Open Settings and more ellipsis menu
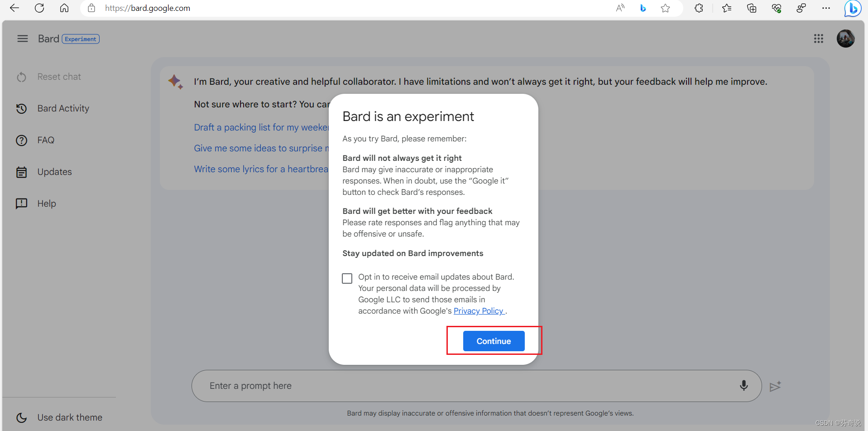 (826, 8)
